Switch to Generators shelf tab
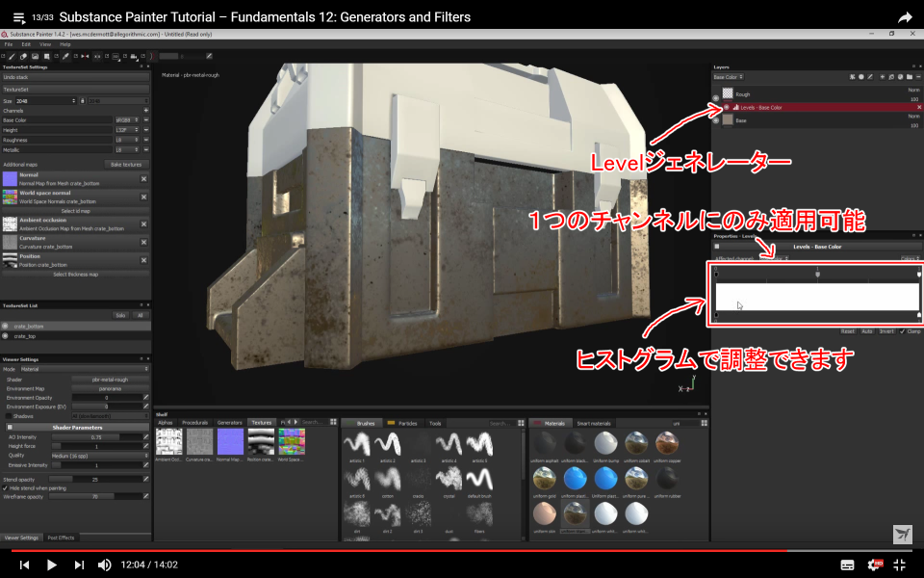The height and width of the screenshot is (578, 924). click(229, 422)
